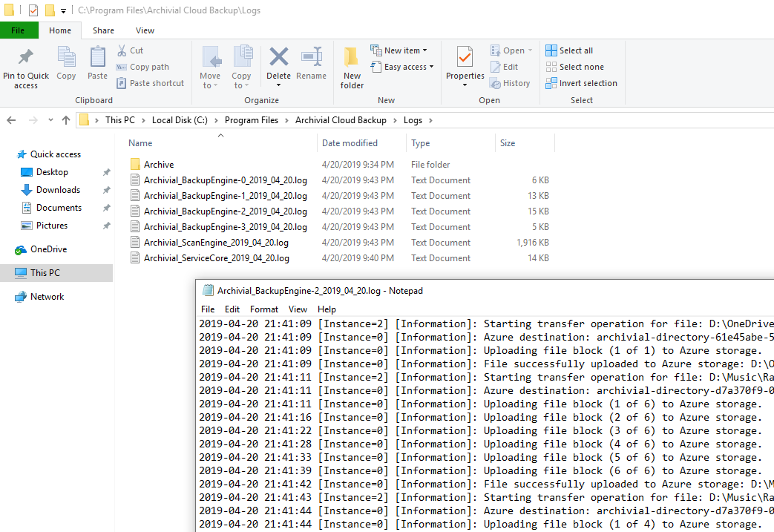Open the Delete dropdown arrow

tap(279, 85)
